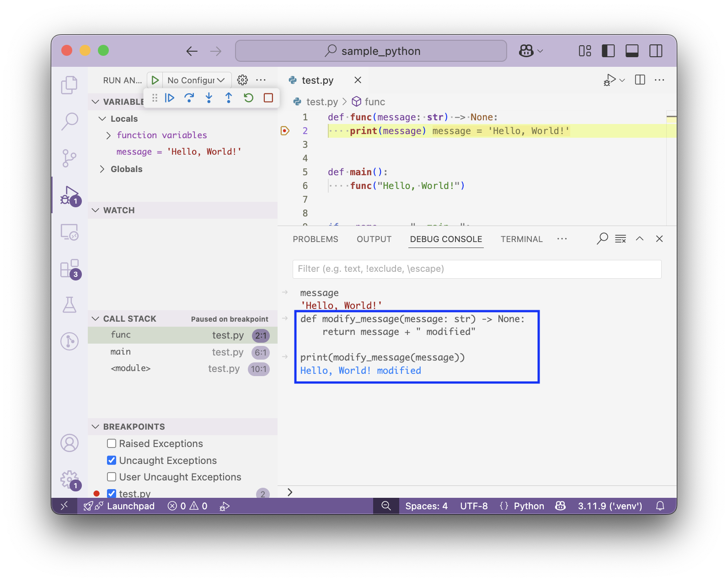Select interpreter 3.11.9 ('.venv')
The width and height of the screenshot is (728, 582).
[610, 506]
